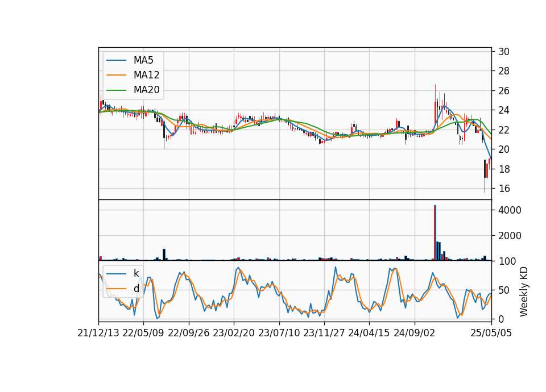Click the 'Weekly KD' axis label
Image resolution: width=546 pixels, height=392 pixels.
click(x=523, y=291)
